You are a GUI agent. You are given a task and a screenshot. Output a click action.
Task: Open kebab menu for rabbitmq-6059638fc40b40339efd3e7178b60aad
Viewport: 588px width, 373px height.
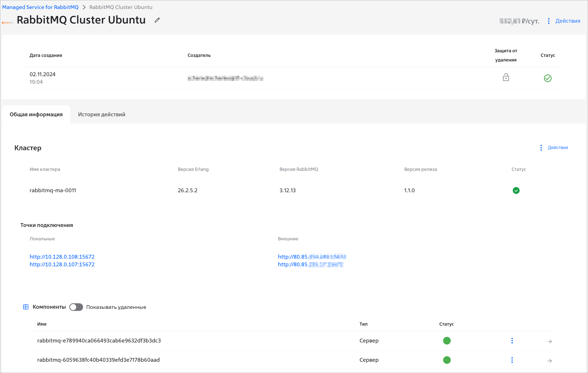tap(512, 360)
